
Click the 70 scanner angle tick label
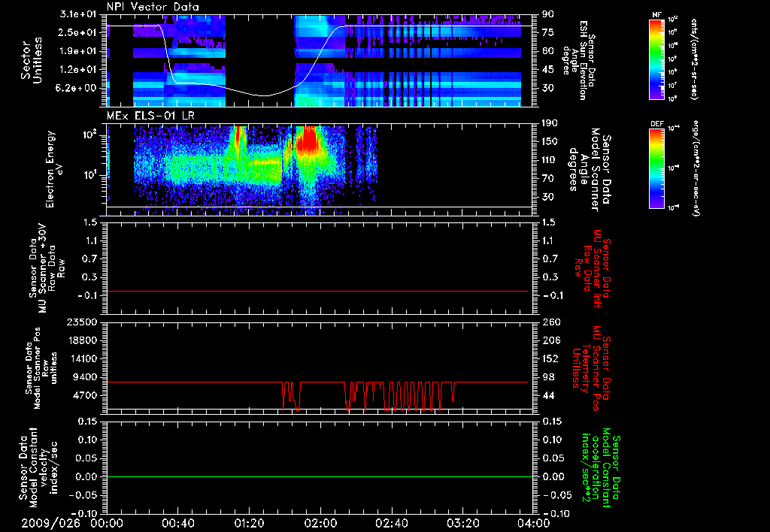pos(548,179)
